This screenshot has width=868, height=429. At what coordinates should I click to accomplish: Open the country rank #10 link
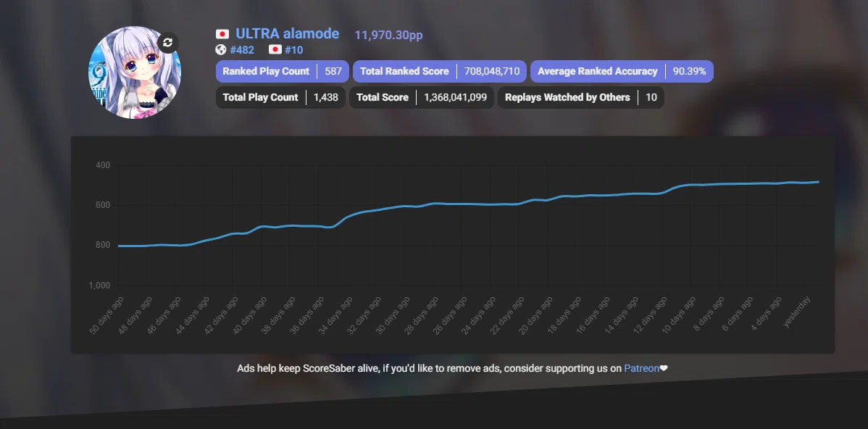pyautogui.click(x=294, y=50)
